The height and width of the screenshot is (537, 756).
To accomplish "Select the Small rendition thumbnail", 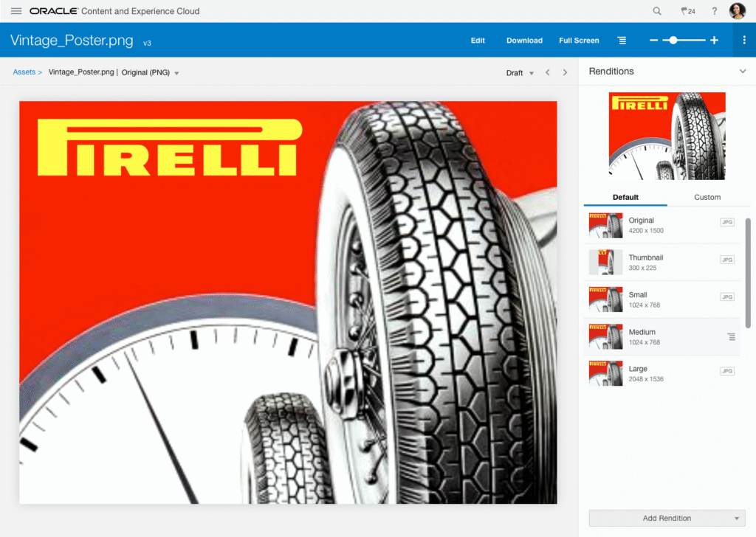I will (x=605, y=299).
